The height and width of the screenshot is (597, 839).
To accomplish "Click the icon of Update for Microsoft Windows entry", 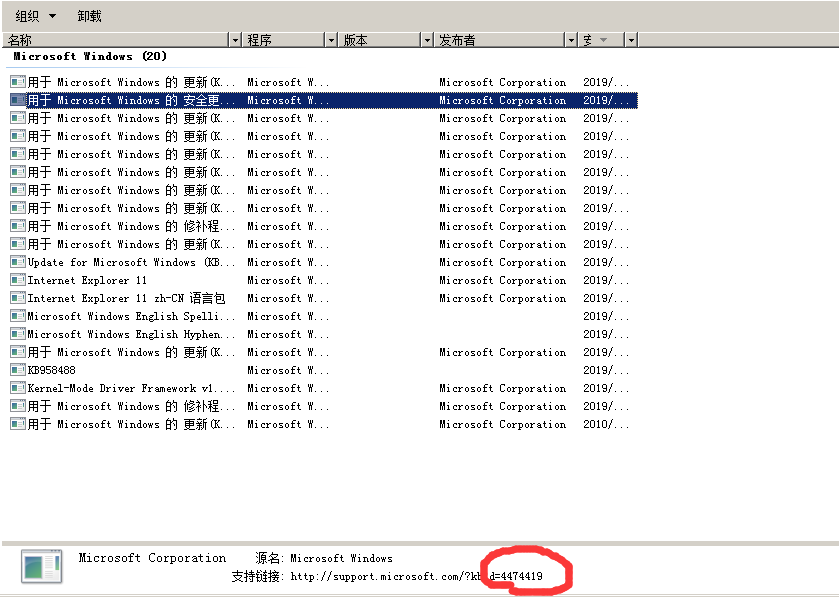I will point(18,262).
